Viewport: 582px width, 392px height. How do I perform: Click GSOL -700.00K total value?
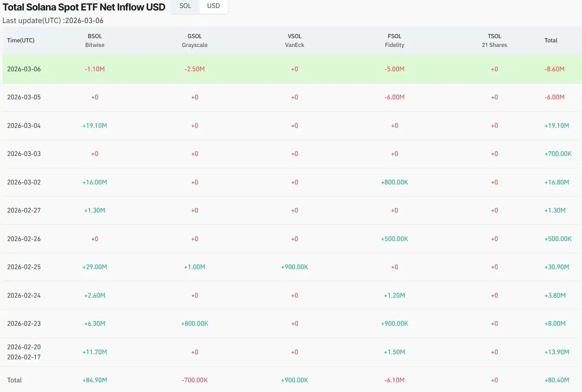(195, 380)
